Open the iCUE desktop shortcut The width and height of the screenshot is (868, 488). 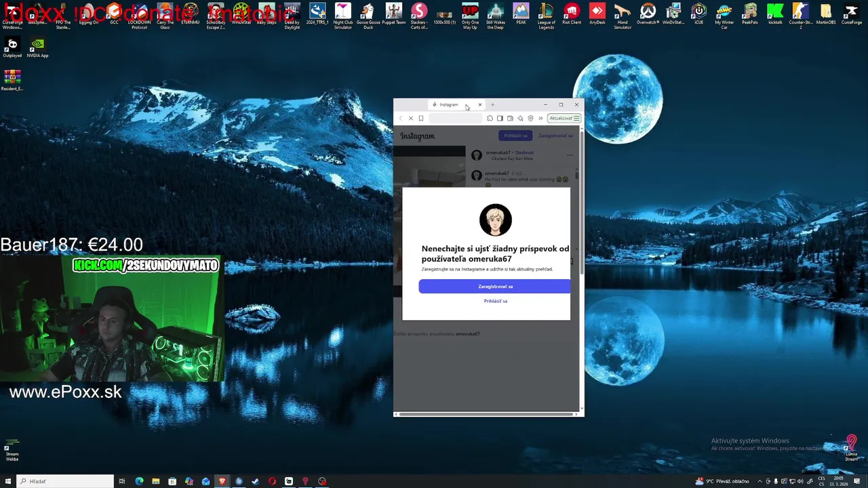point(698,15)
